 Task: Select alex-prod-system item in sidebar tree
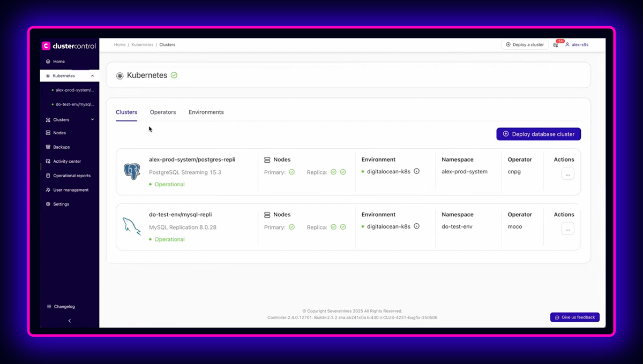pos(74,90)
